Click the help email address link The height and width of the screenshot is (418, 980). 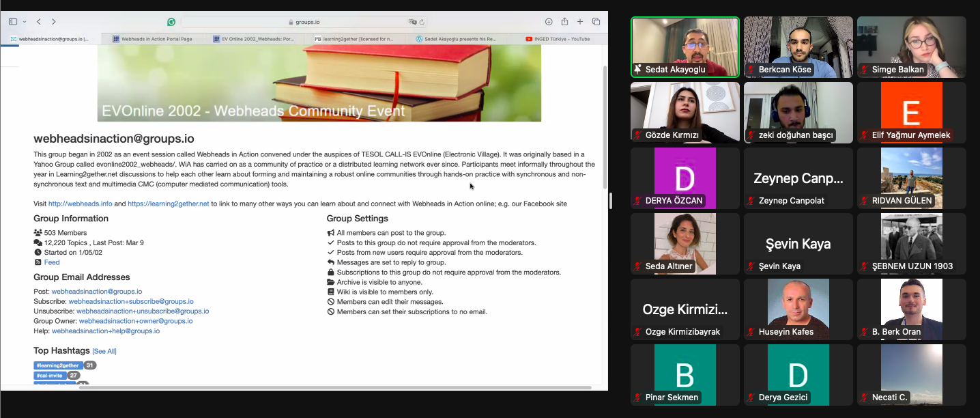tap(106, 331)
